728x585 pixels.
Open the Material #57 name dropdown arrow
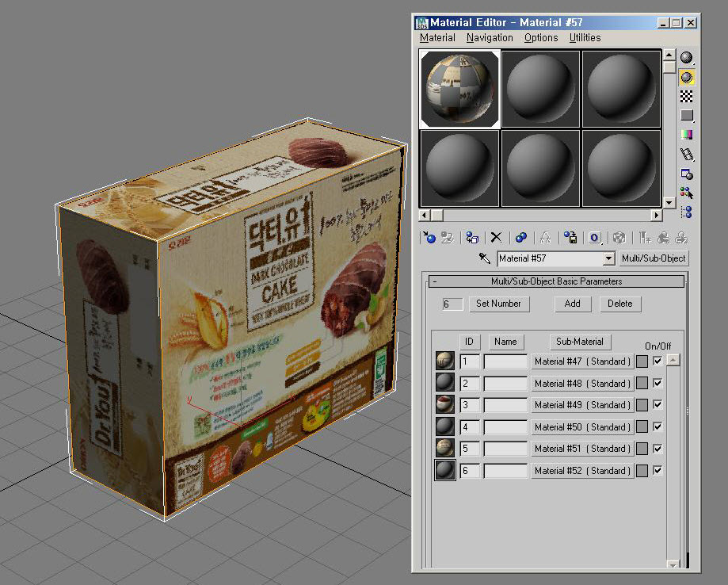(608, 258)
